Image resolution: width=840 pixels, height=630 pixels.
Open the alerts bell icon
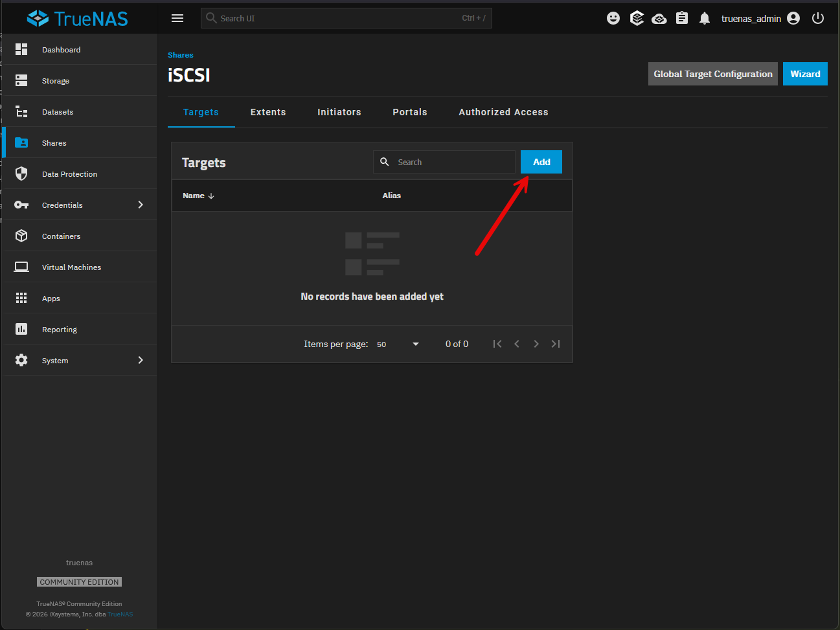pyautogui.click(x=705, y=18)
